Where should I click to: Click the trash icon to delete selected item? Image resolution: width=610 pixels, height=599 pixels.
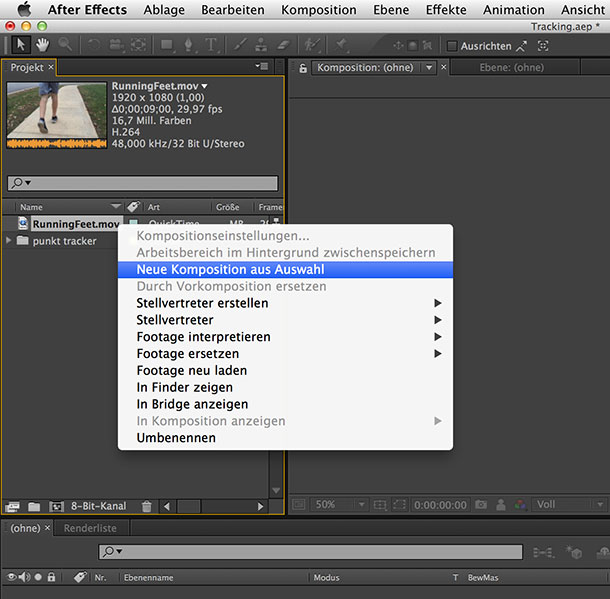click(x=147, y=506)
